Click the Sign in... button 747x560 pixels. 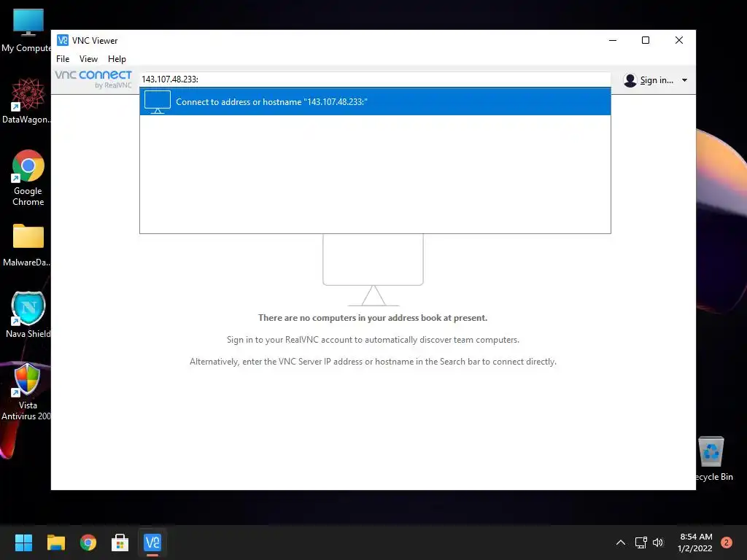pos(657,80)
